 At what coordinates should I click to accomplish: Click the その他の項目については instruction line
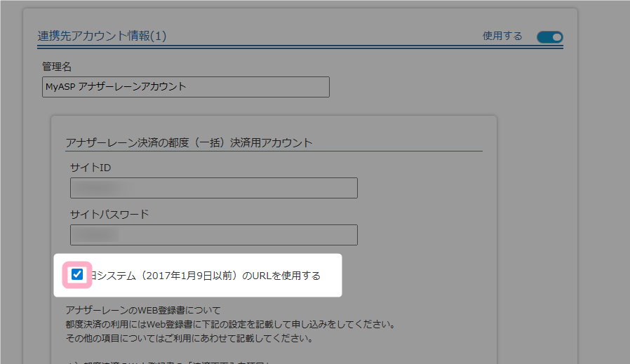[x=188, y=338]
